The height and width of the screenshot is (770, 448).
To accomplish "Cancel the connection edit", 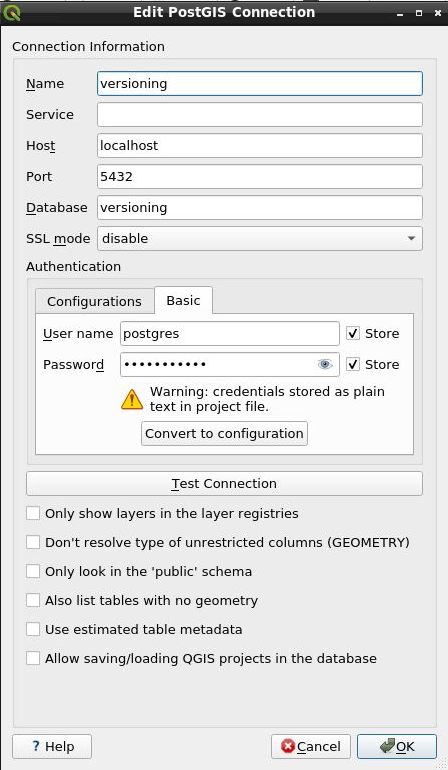I will [310, 746].
